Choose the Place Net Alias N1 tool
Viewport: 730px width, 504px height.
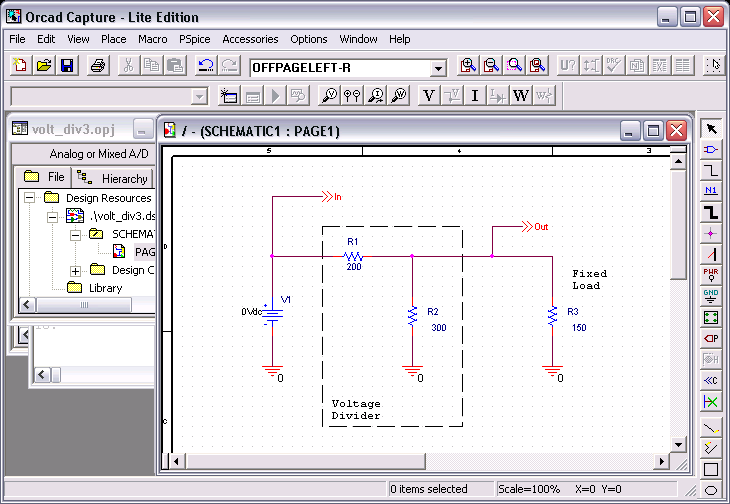click(x=711, y=191)
